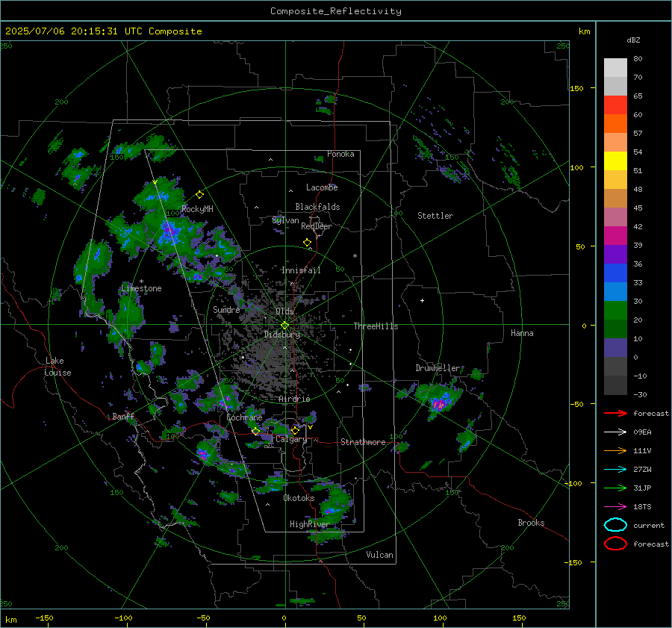Click the magenta storm core south of Drumheller

click(x=438, y=404)
